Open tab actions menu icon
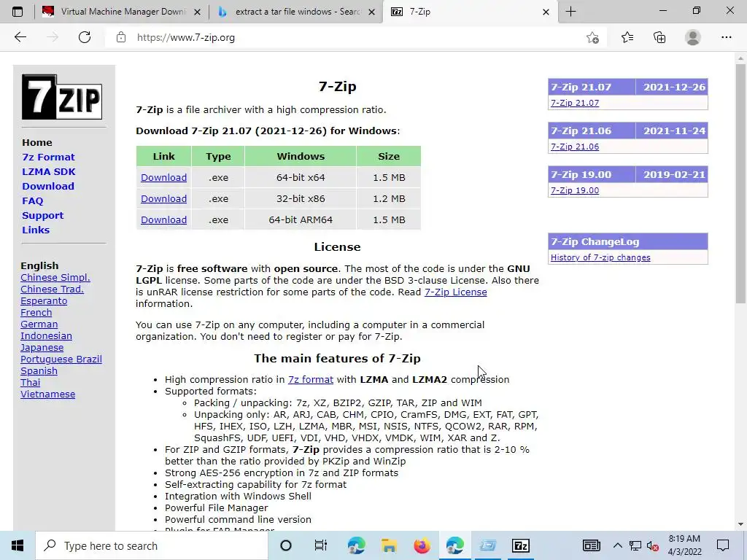The height and width of the screenshot is (560, 747). pos(18,12)
